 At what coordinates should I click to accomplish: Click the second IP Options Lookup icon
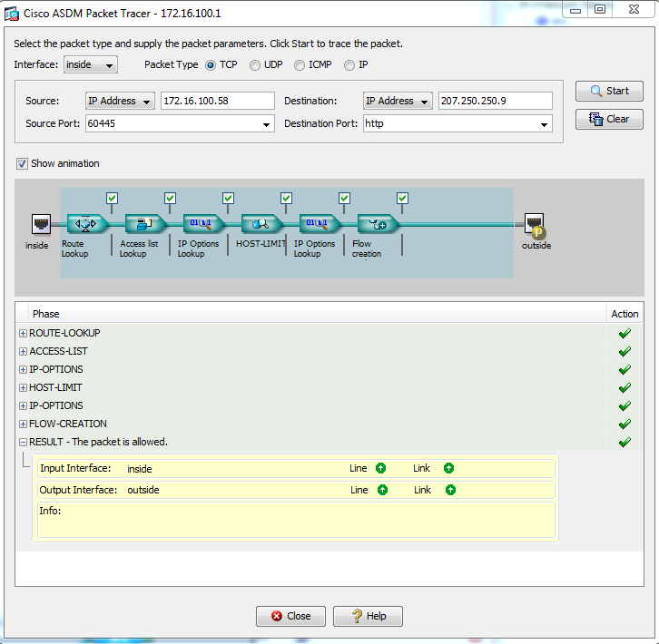320,223
